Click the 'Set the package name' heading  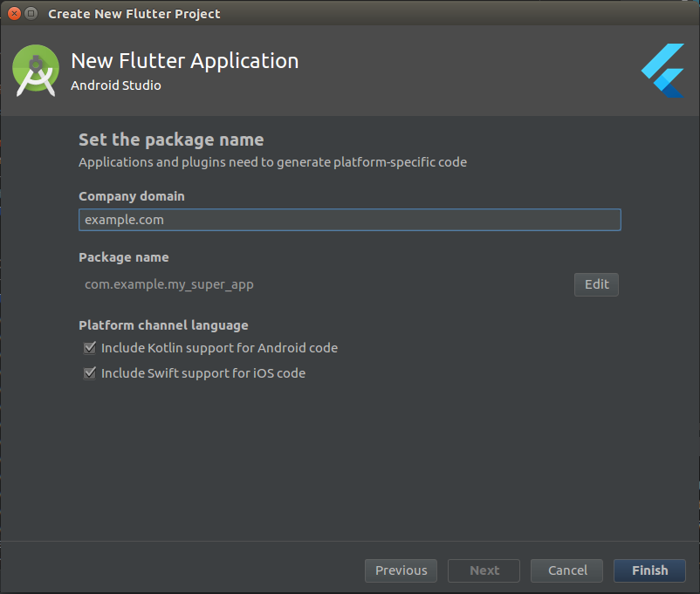[x=171, y=140]
